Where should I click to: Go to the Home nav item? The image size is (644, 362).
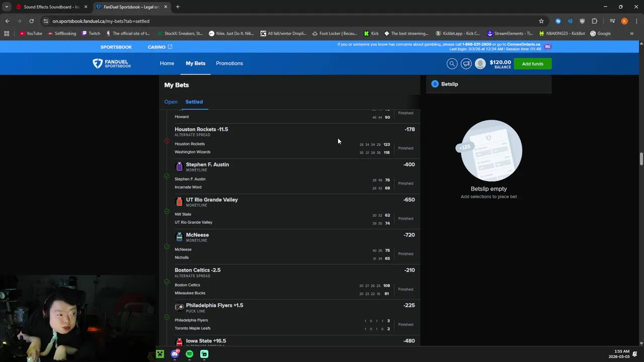point(167,63)
